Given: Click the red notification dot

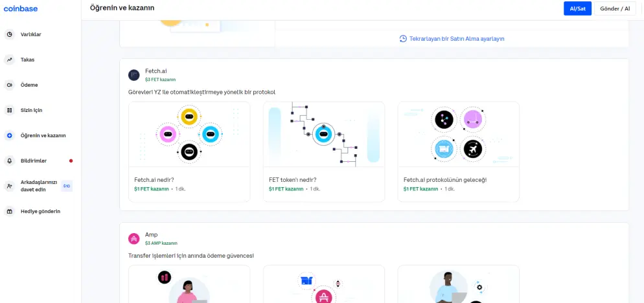Looking at the screenshot, I should tap(71, 161).
